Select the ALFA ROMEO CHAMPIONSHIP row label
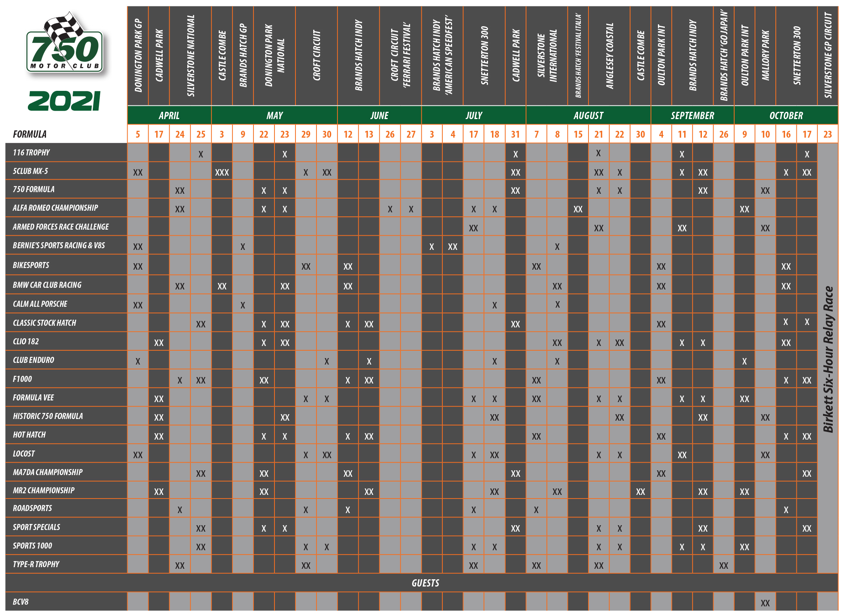This screenshot has width=844, height=616. [55, 208]
